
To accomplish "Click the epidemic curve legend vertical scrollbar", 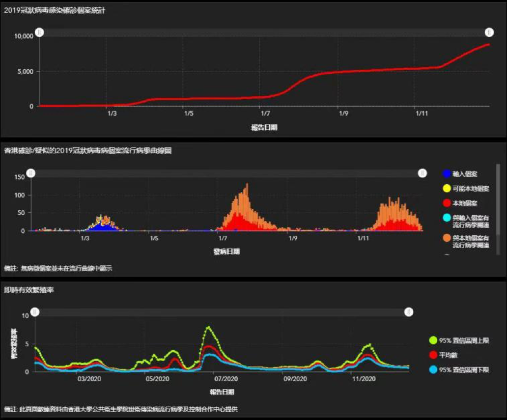I will pyautogui.click(x=498, y=209).
